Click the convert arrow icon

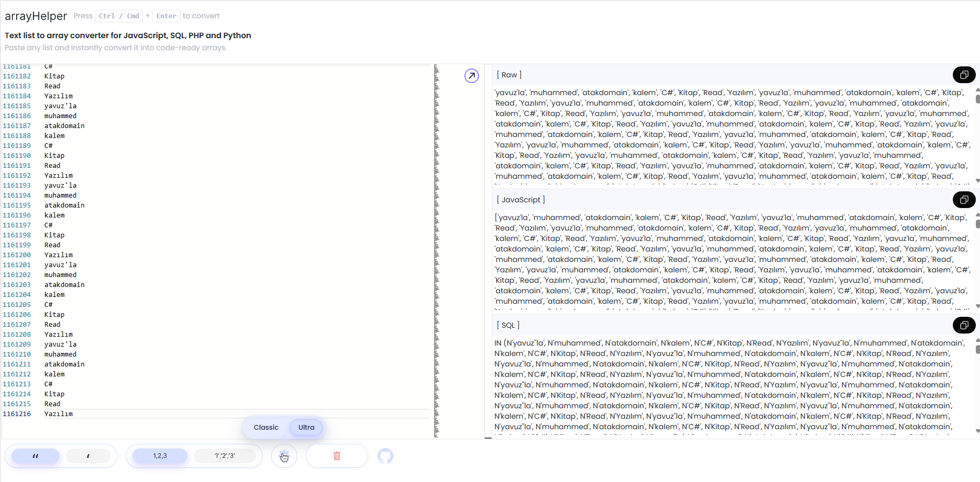471,76
